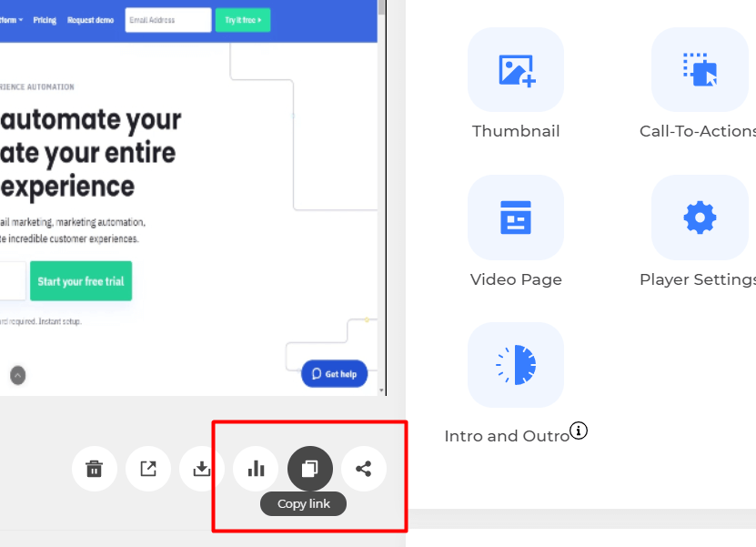Open the Video Page tile
756x547 pixels.
point(516,218)
